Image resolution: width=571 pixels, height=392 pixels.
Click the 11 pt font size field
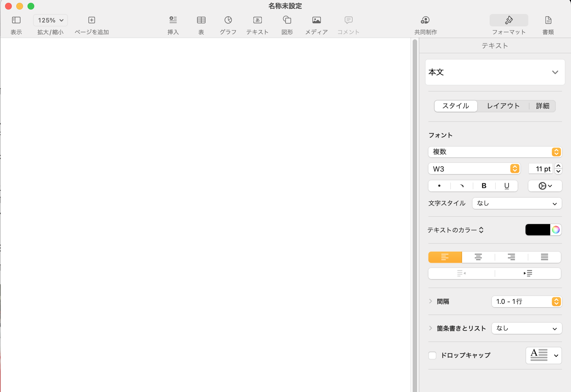[540, 169]
